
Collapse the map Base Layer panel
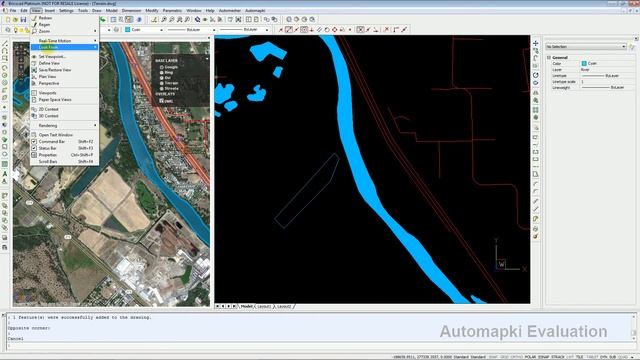207,59
